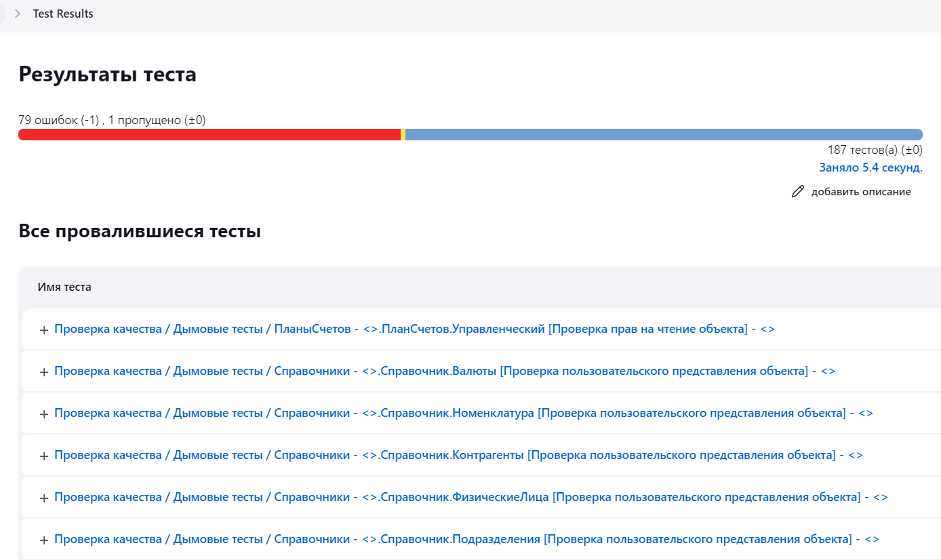This screenshot has width=941, height=560.
Task: Open the 'Заняло 5.4 секунд.' link
Action: coord(870,167)
